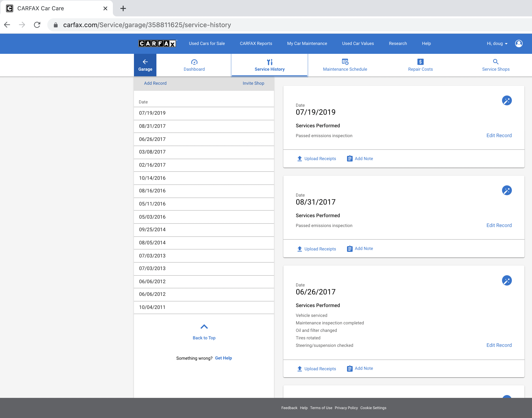Screen dimensions: 532x418
Task: Upload Receipts for 08/31/2017 record
Action: 316,249
